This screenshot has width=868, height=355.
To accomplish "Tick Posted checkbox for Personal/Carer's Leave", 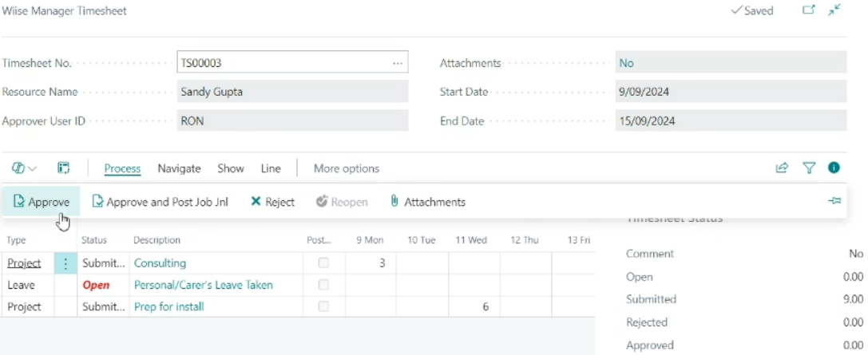I will click(323, 285).
